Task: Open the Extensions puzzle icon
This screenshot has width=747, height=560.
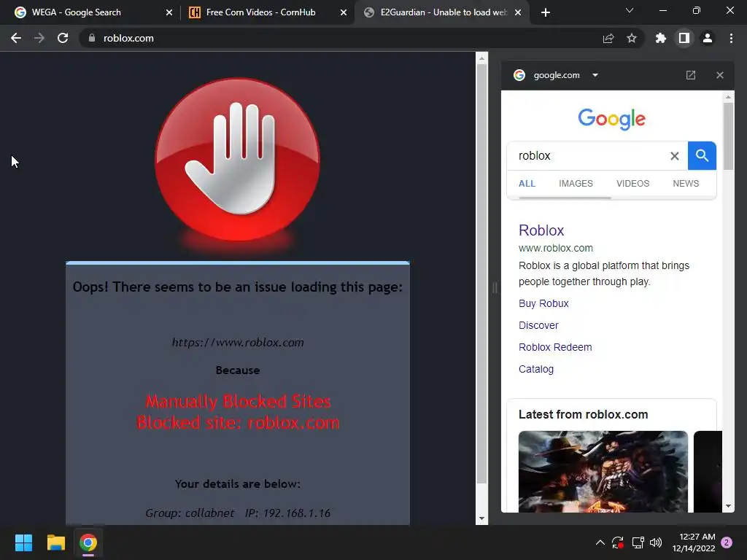Action: tap(661, 38)
